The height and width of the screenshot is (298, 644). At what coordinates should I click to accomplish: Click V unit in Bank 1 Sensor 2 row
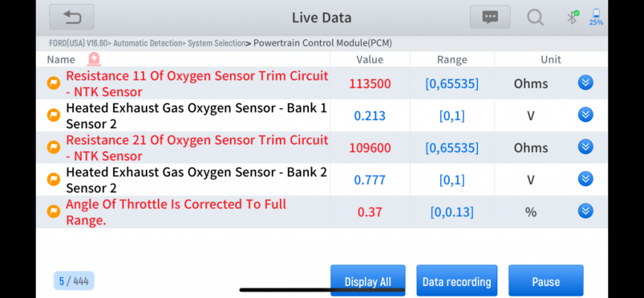(x=531, y=115)
